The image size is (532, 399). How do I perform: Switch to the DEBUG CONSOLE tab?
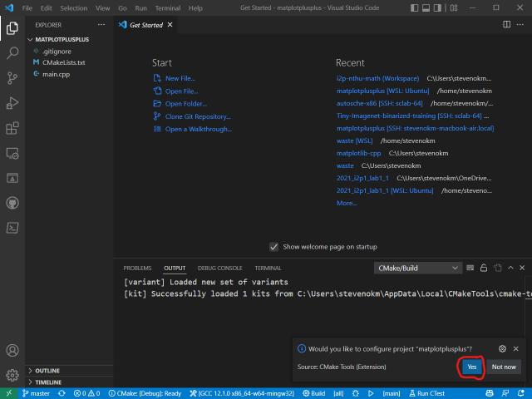click(x=219, y=268)
